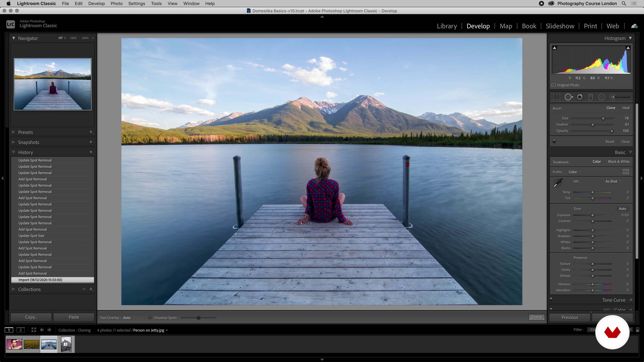644x362 pixels.
Task: Open the Apple menu
Action: click(x=9, y=4)
